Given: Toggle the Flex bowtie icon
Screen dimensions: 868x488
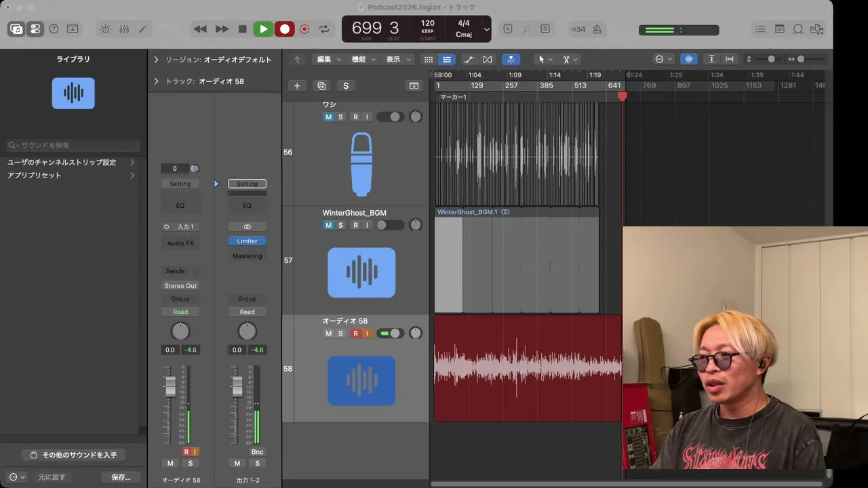Looking at the screenshot, I should click(x=488, y=60).
